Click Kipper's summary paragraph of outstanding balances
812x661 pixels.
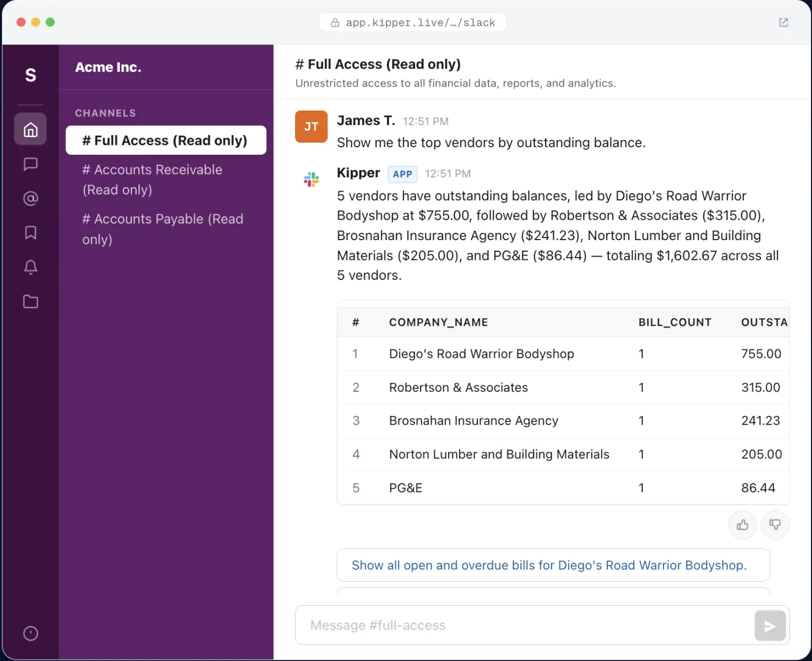coord(558,236)
